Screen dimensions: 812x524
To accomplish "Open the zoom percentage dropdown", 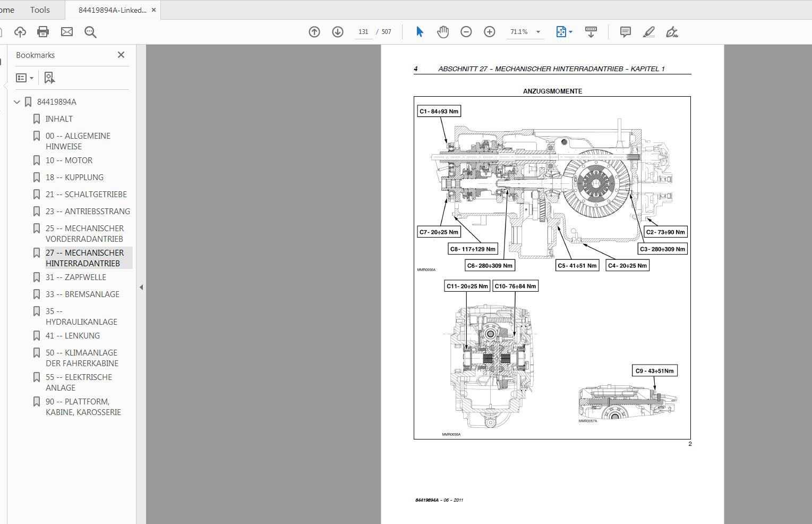I will pos(539,32).
